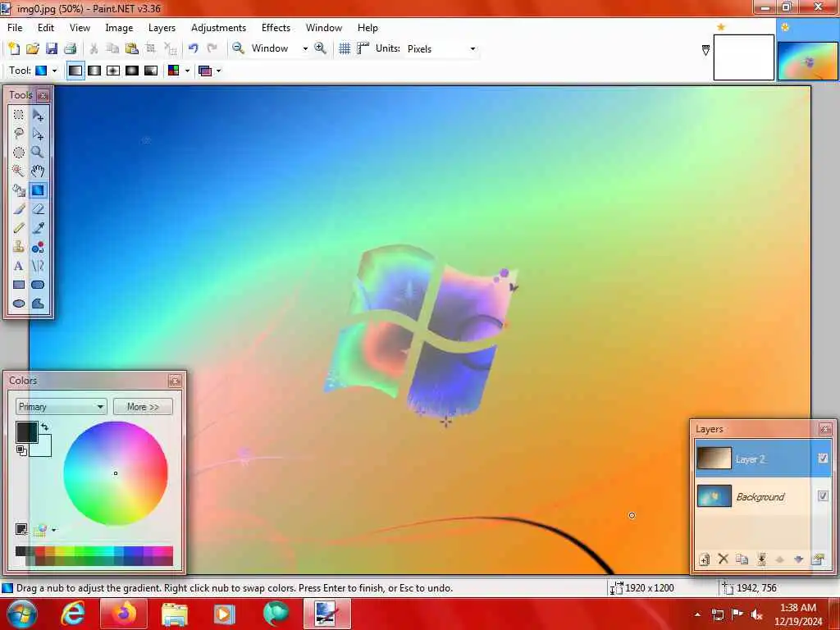Select the Rounded Rectangle tool

pos(38,285)
